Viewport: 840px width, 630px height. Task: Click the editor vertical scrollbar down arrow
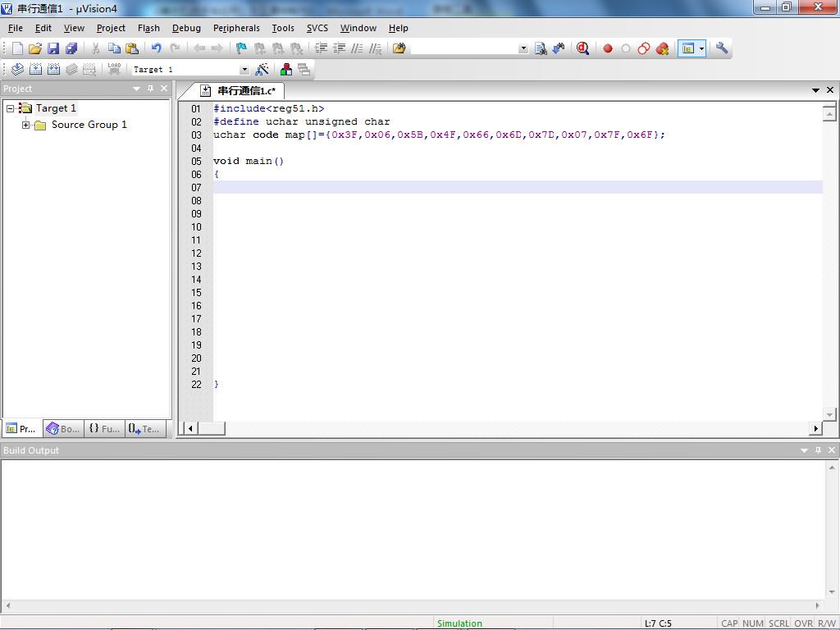click(829, 414)
